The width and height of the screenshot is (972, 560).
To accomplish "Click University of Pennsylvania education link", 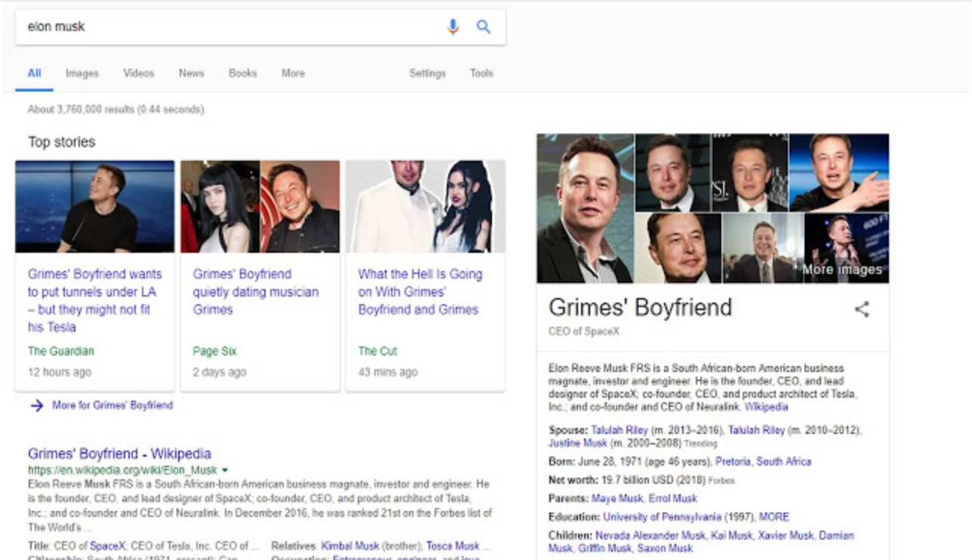I will tap(662, 517).
